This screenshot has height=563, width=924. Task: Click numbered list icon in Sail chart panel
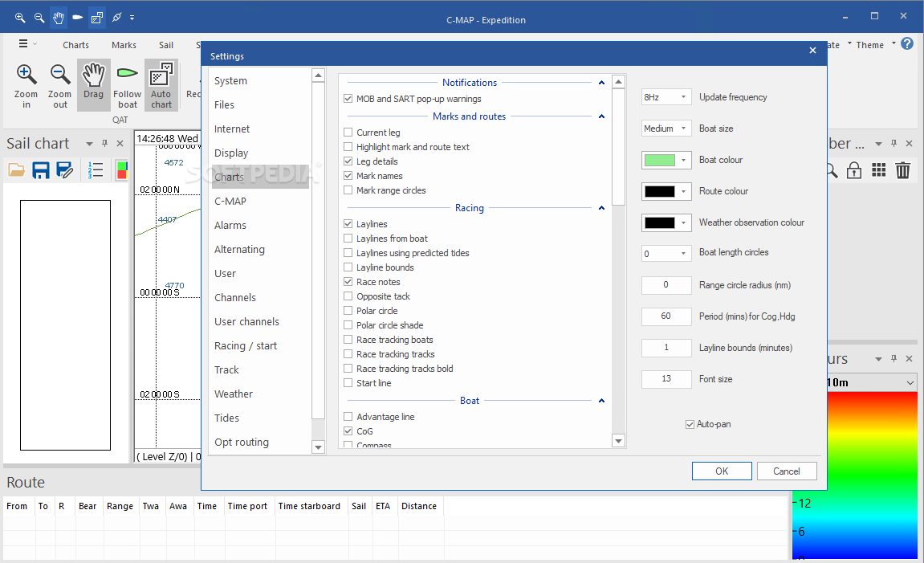(96, 170)
